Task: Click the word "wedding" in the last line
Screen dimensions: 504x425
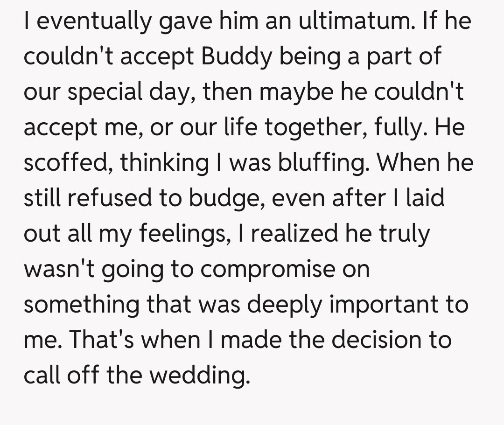Action: (x=205, y=375)
